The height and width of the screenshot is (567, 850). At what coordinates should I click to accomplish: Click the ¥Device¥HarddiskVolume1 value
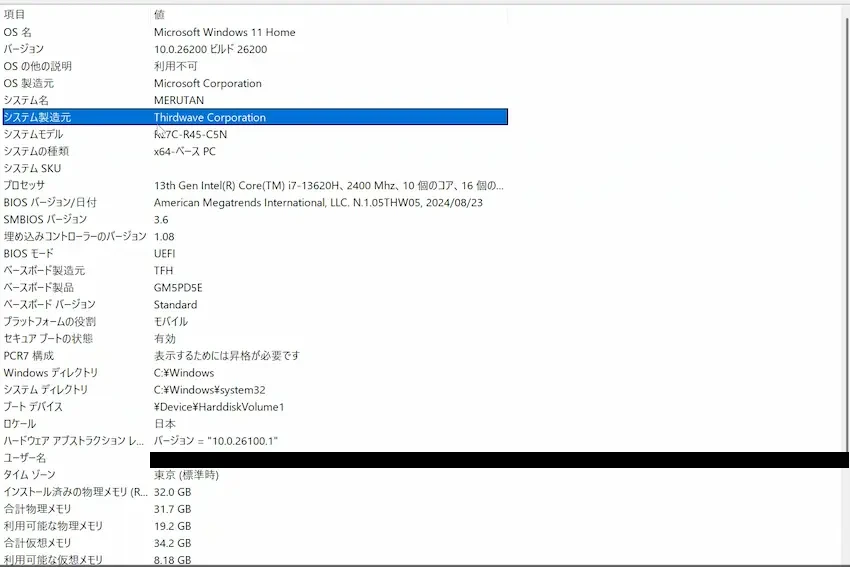pyautogui.click(x=219, y=407)
